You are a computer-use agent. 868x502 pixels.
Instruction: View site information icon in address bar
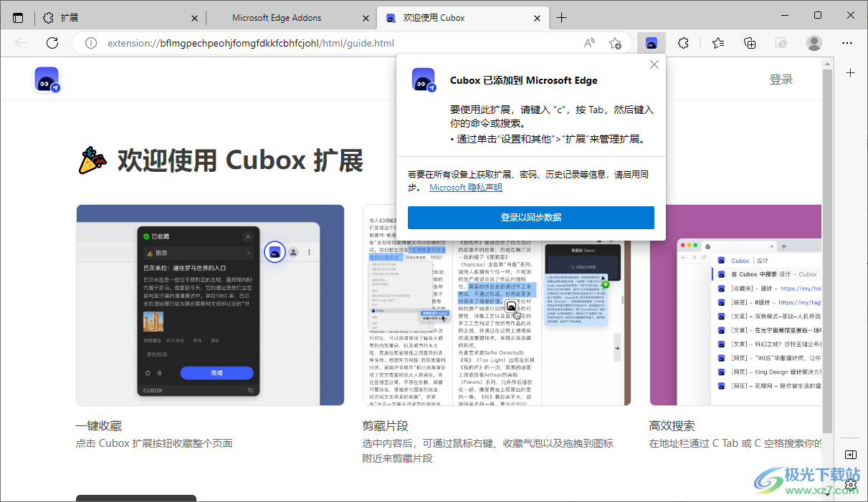coord(91,43)
